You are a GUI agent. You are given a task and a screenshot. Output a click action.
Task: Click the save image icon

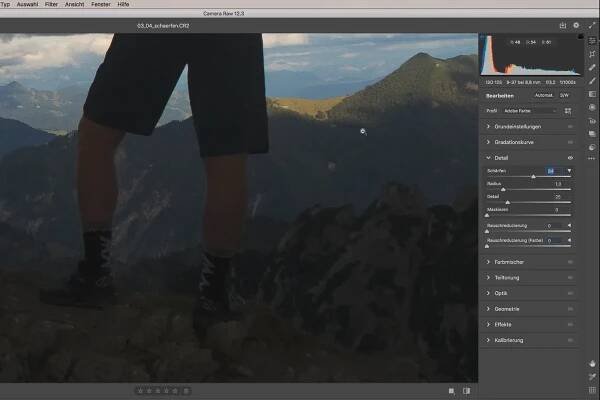click(563, 25)
